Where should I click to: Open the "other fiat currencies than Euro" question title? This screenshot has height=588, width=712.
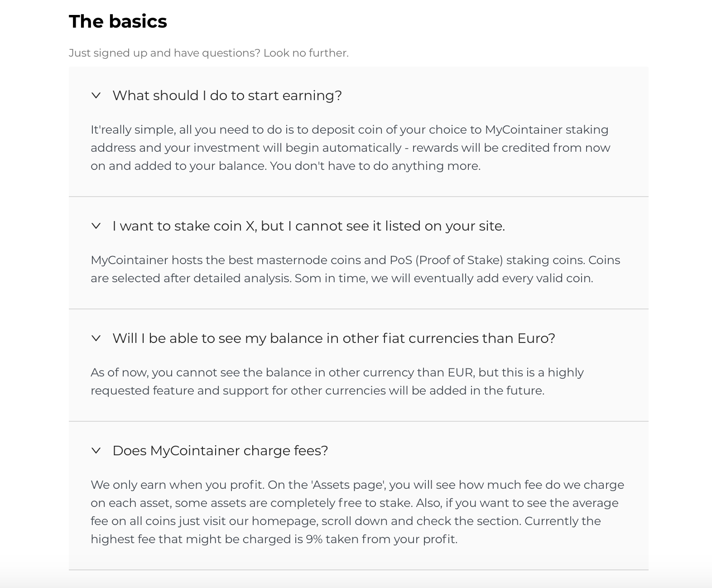(334, 338)
